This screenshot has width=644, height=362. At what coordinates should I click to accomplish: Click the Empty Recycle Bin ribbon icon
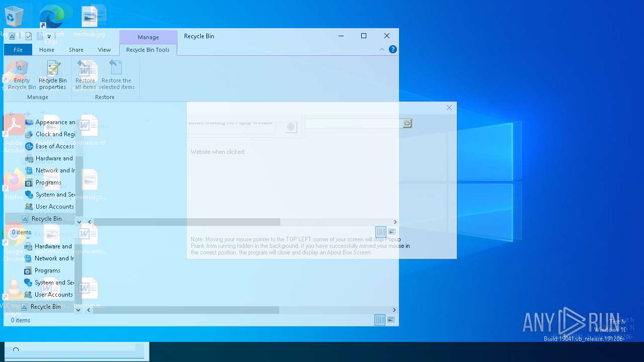click(22, 75)
